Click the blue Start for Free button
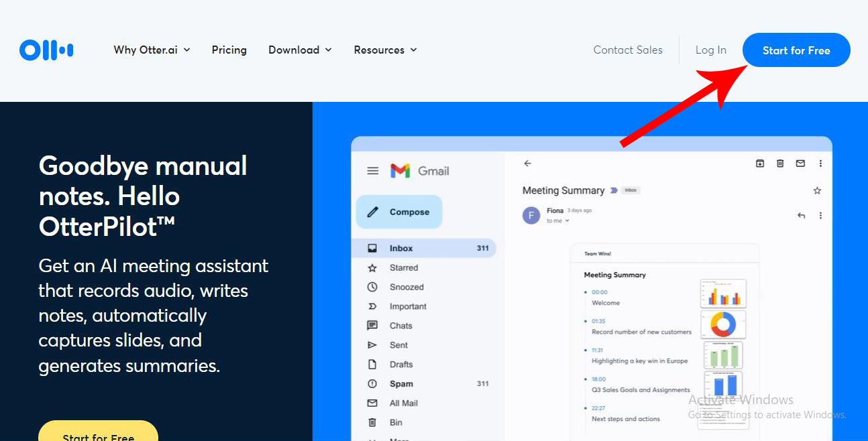Screen dimensions: 868x441 coord(796,50)
